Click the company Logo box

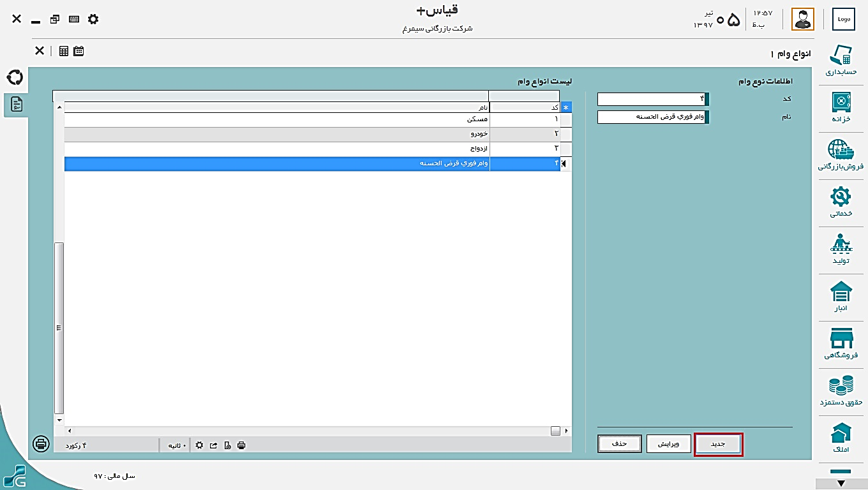tap(844, 19)
